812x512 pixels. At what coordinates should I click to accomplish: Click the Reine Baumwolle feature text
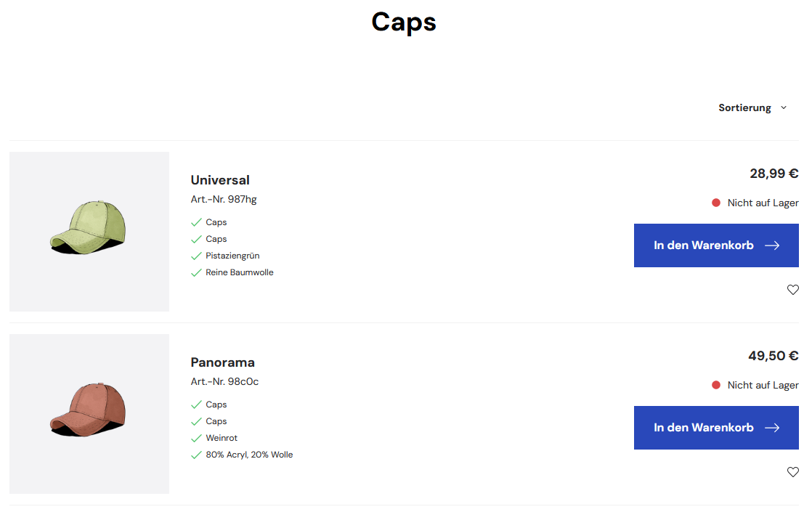(x=239, y=272)
